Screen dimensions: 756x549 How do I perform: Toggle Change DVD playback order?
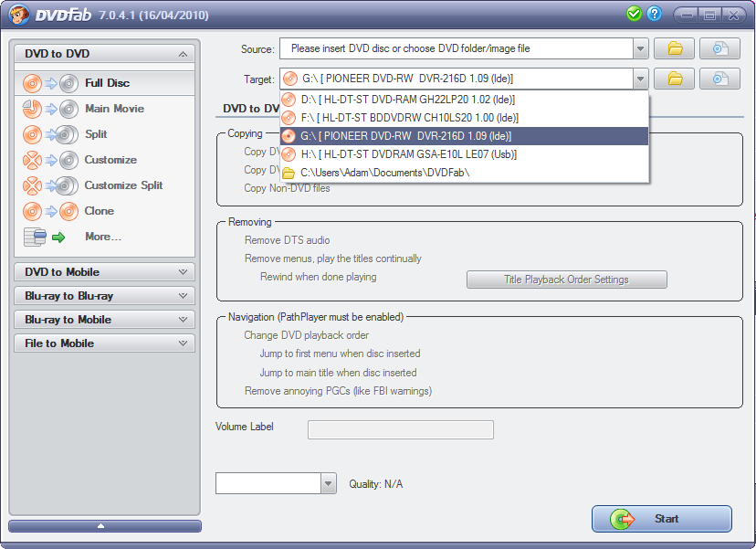306,335
